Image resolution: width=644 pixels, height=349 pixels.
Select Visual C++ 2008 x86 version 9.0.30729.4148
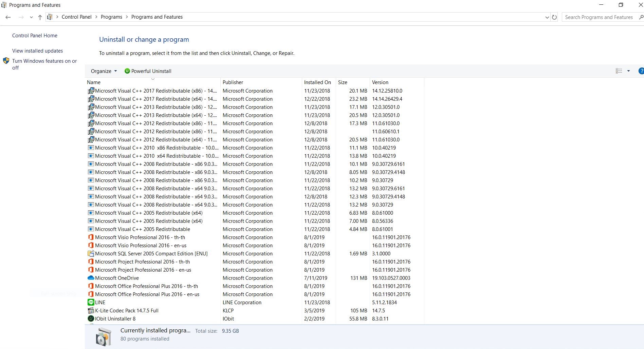tap(254, 172)
